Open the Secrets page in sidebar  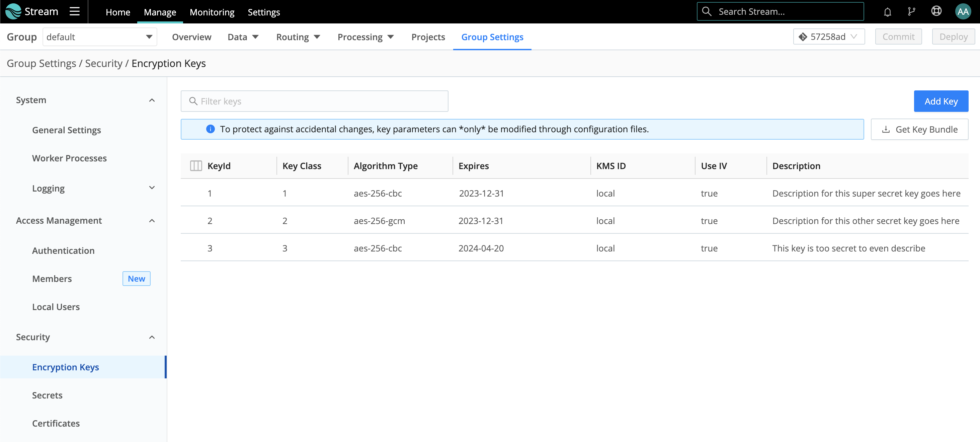[47, 395]
